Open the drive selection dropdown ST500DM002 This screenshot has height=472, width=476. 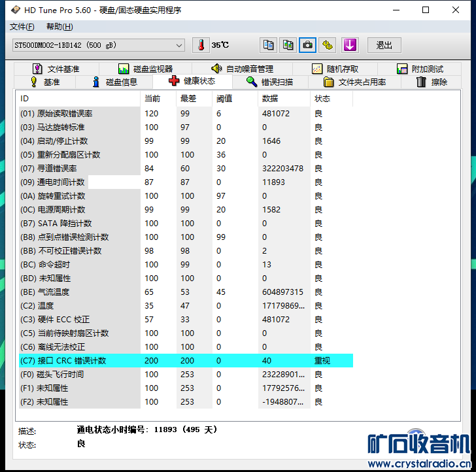click(98, 45)
